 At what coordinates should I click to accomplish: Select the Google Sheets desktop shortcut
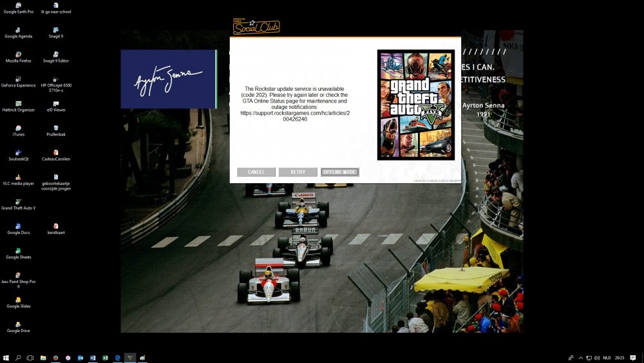pos(19,253)
